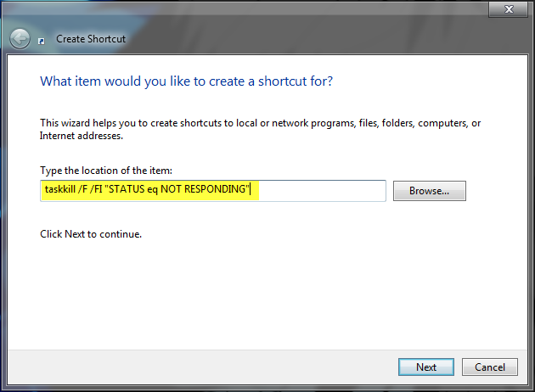Click the Create Shortcut title text
This screenshot has width=535, height=392.
[89, 38]
